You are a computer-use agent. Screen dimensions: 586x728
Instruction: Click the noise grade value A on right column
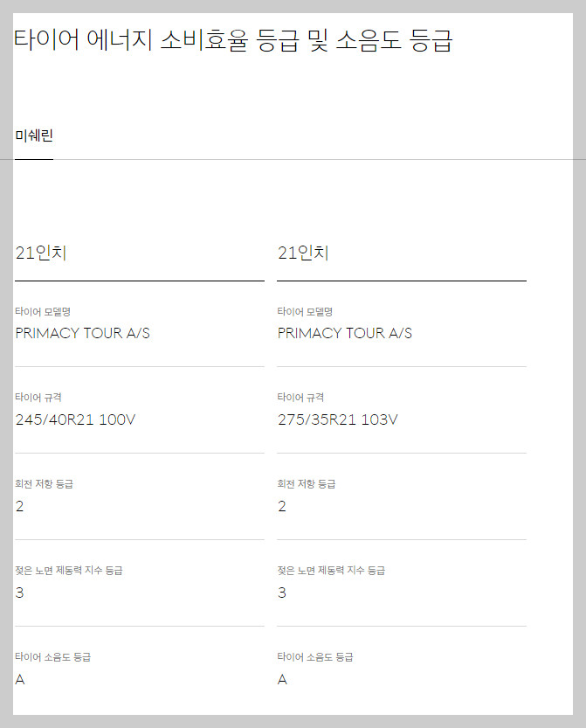[x=281, y=679]
